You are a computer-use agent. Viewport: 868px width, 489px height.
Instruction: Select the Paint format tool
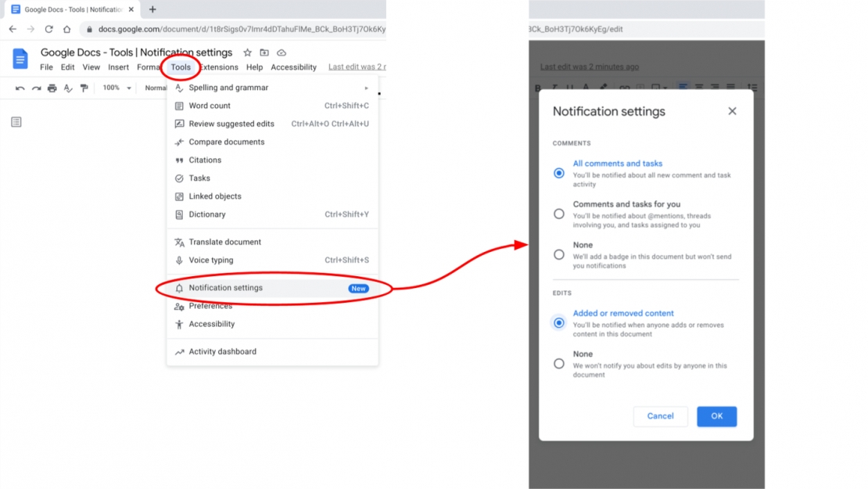pos(84,88)
